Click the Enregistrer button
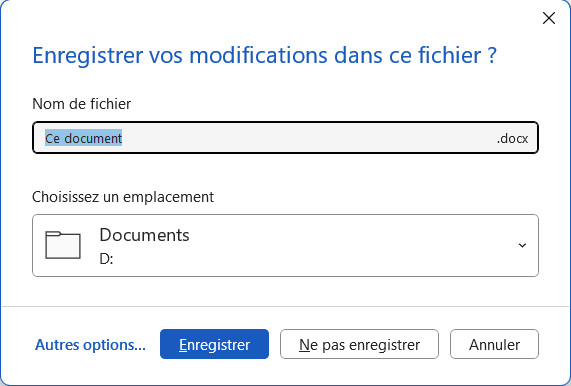The height and width of the screenshot is (386, 571). pyautogui.click(x=214, y=344)
